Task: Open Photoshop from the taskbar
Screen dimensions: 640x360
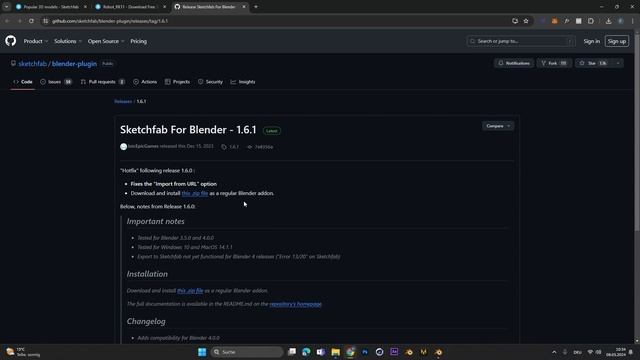Action: pyautogui.click(x=365, y=352)
